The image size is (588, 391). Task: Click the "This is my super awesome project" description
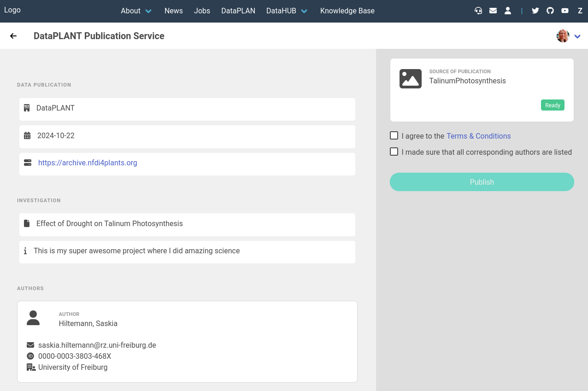point(137,251)
